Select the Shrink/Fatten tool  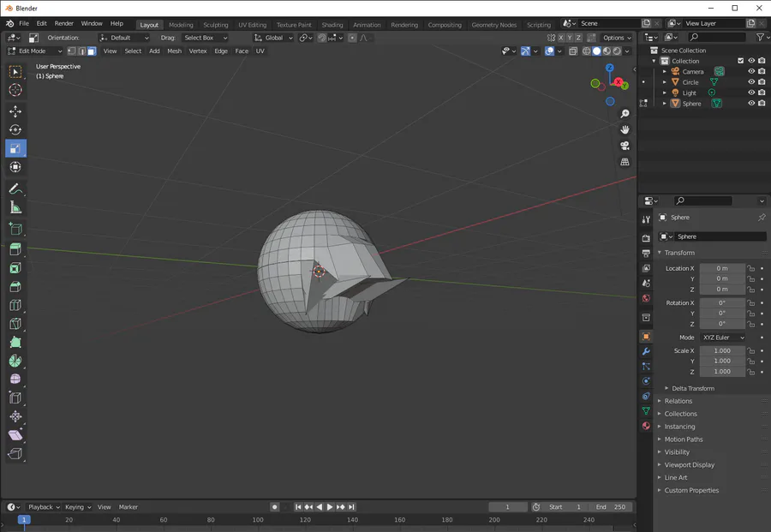15,416
